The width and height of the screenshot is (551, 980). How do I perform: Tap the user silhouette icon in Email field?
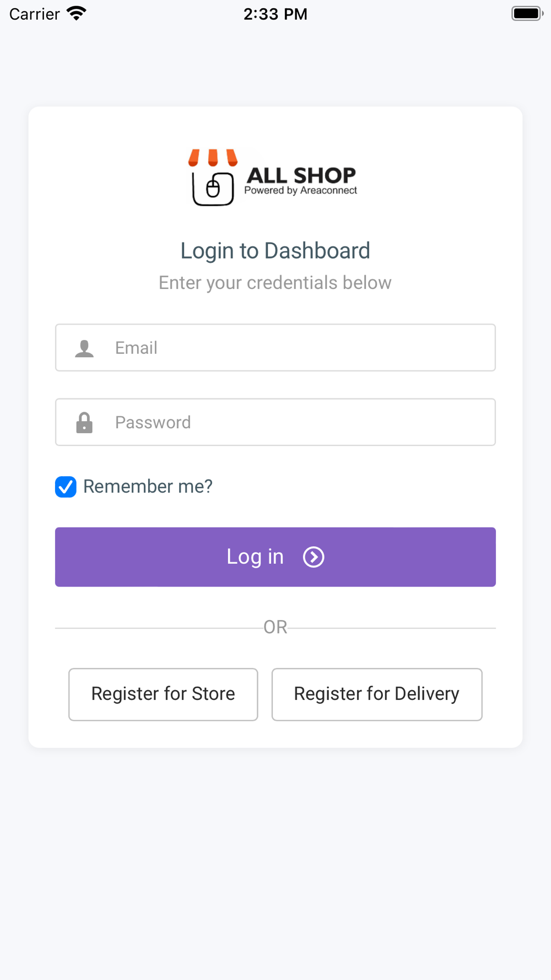(84, 348)
